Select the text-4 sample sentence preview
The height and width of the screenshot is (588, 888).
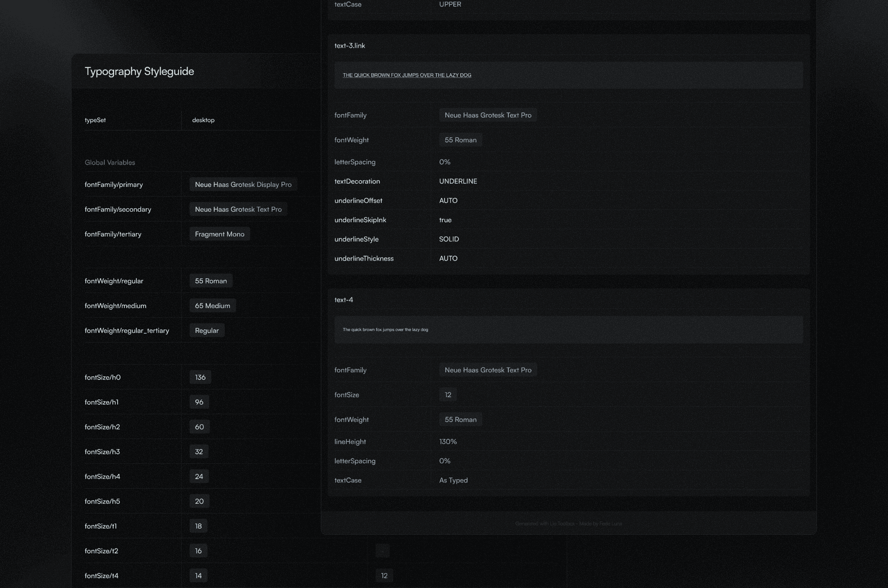click(x=385, y=330)
